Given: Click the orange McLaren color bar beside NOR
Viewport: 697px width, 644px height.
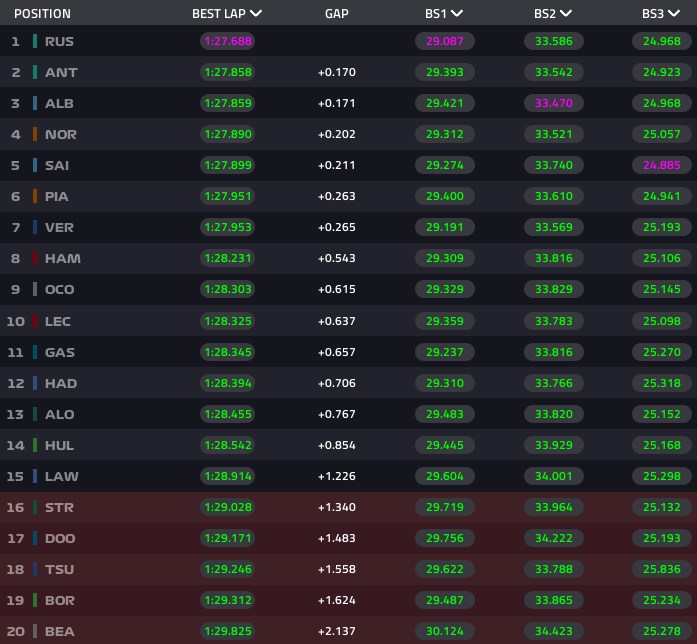Looking at the screenshot, I should 35,134.
